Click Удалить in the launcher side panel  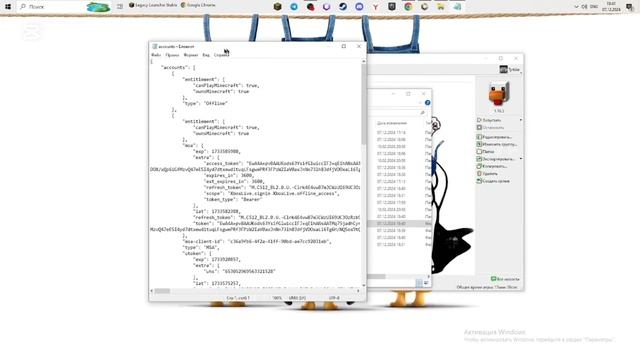click(x=487, y=173)
